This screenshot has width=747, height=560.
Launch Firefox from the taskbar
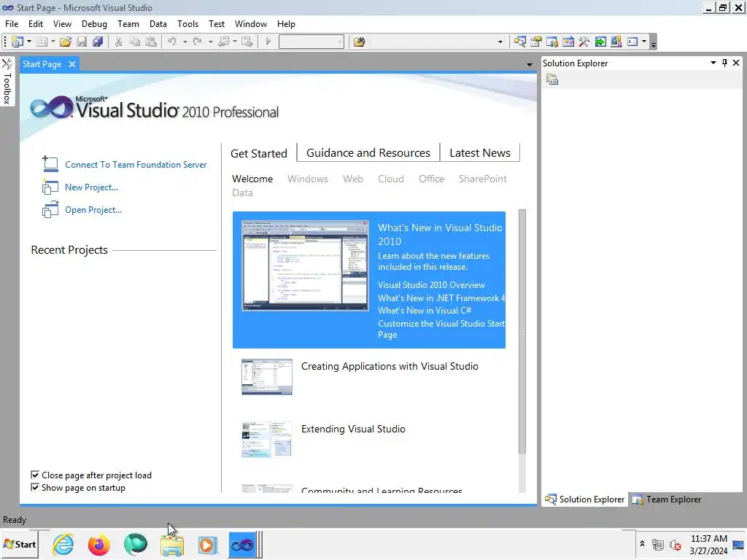point(98,545)
